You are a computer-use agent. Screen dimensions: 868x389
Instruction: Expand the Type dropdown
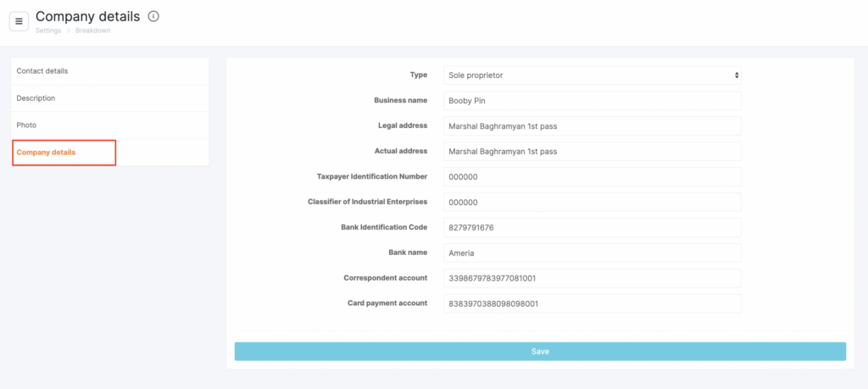(x=593, y=75)
